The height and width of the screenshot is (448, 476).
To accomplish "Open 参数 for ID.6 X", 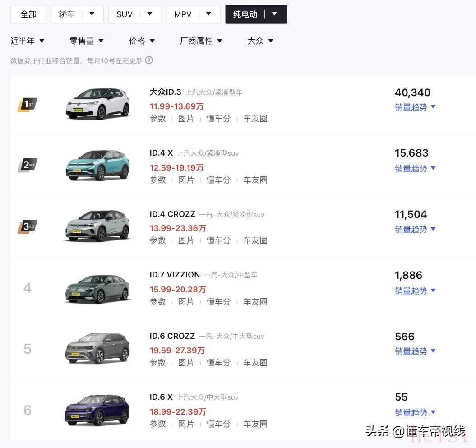I will tap(157, 424).
